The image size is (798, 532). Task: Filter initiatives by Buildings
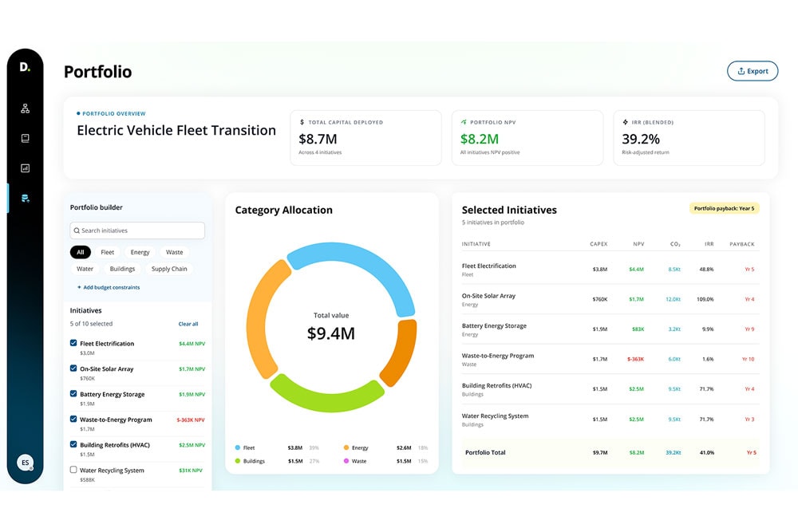(123, 269)
